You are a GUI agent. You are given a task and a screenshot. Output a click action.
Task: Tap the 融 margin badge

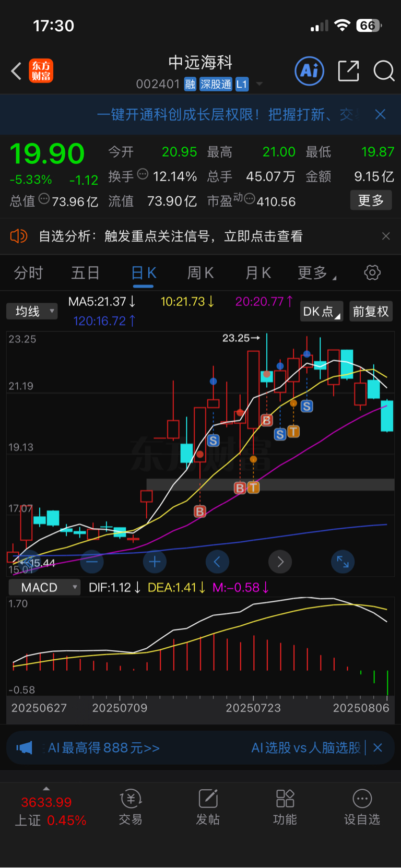pyautogui.click(x=190, y=84)
